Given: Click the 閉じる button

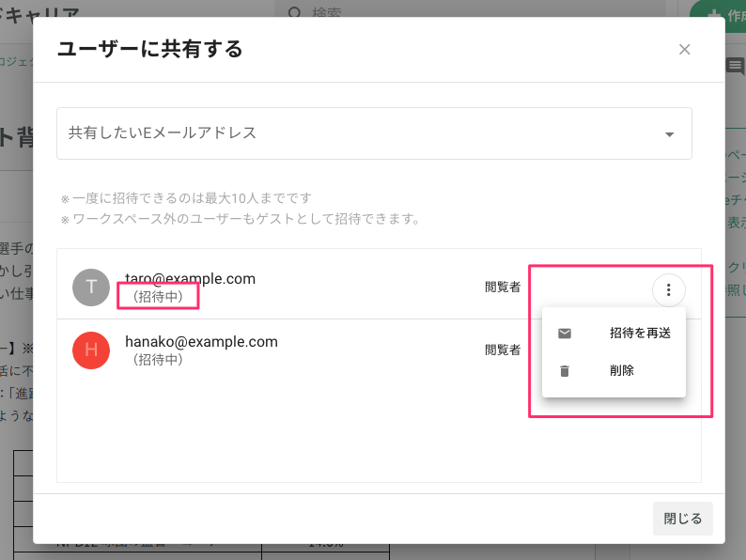Looking at the screenshot, I should tap(683, 518).
